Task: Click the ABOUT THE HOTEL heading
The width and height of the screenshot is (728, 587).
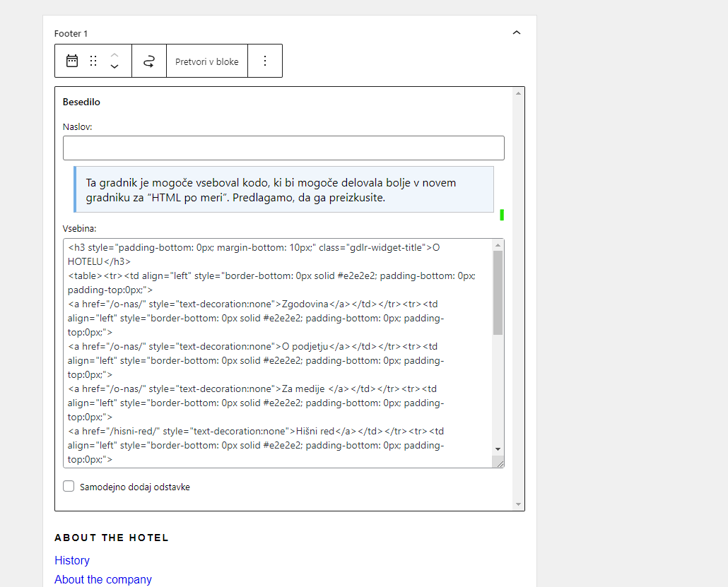Action: coord(112,538)
